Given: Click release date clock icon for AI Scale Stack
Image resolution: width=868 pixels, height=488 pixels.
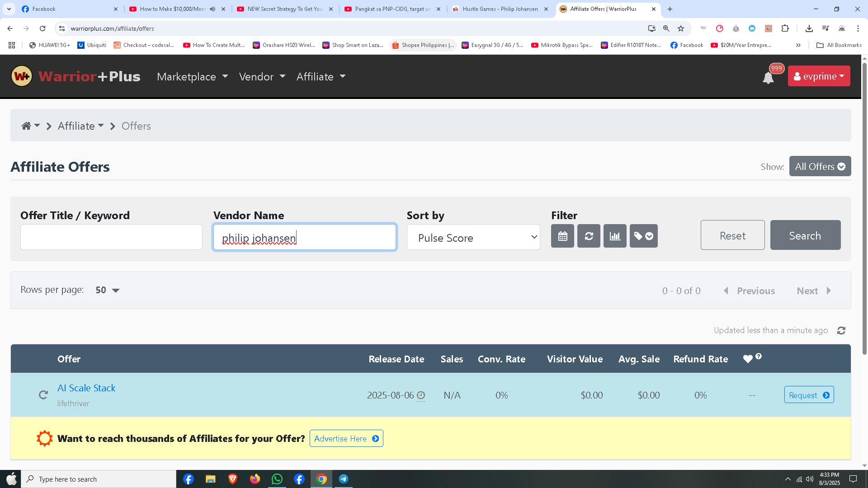Looking at the screenshot, I should click(x=421, y=395).
